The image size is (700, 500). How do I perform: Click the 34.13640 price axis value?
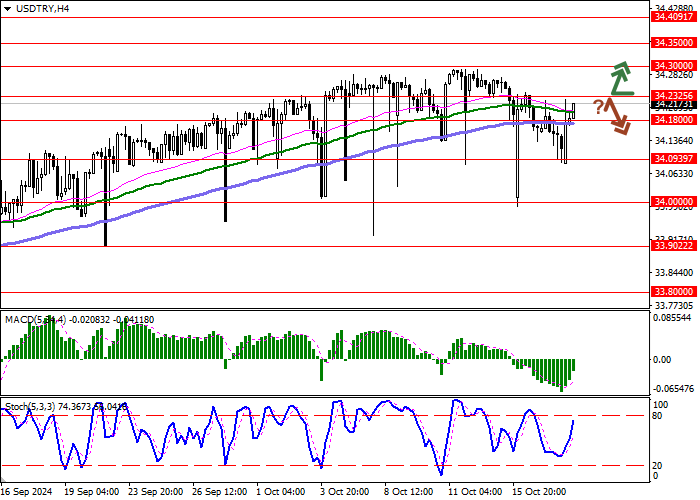(674, 141)
